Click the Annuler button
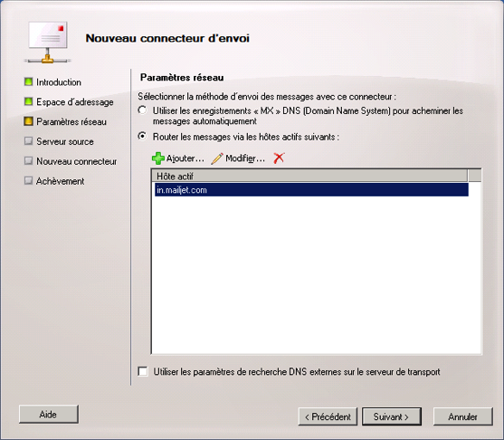Viewport: 504px width, 440px height. [463, 416]
